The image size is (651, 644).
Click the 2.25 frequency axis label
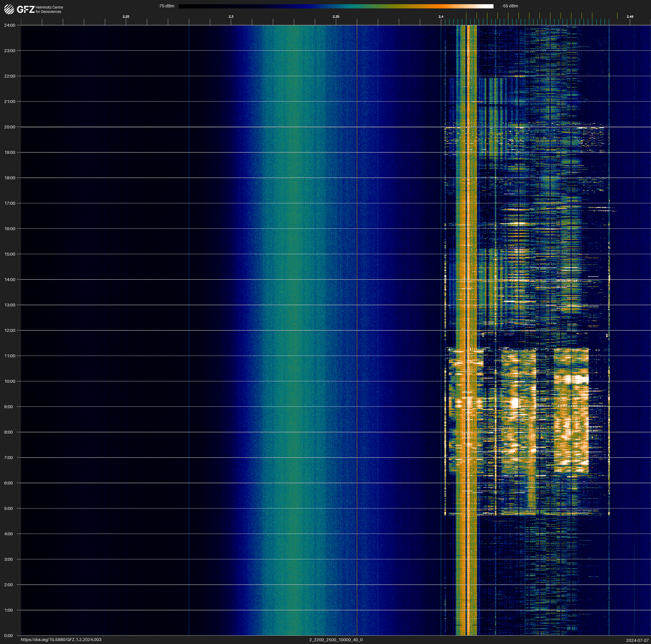[126, 17]
